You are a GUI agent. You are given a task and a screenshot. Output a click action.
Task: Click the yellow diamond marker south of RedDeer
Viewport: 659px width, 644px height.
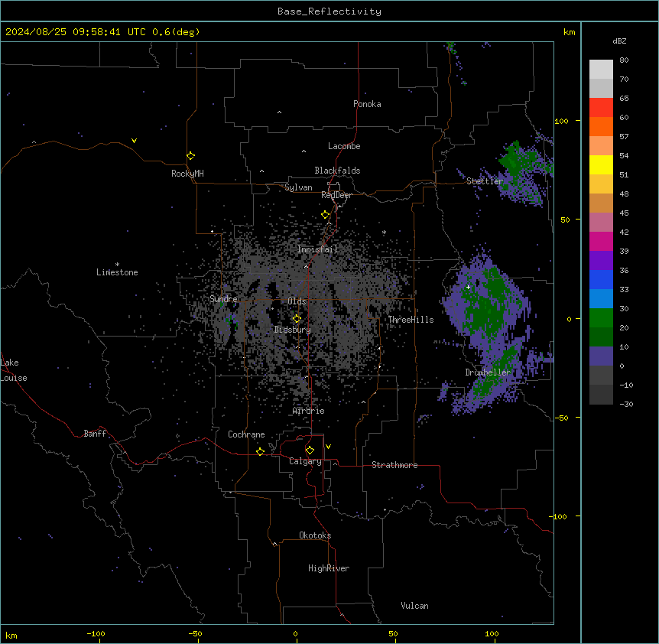tap(326, 215)
